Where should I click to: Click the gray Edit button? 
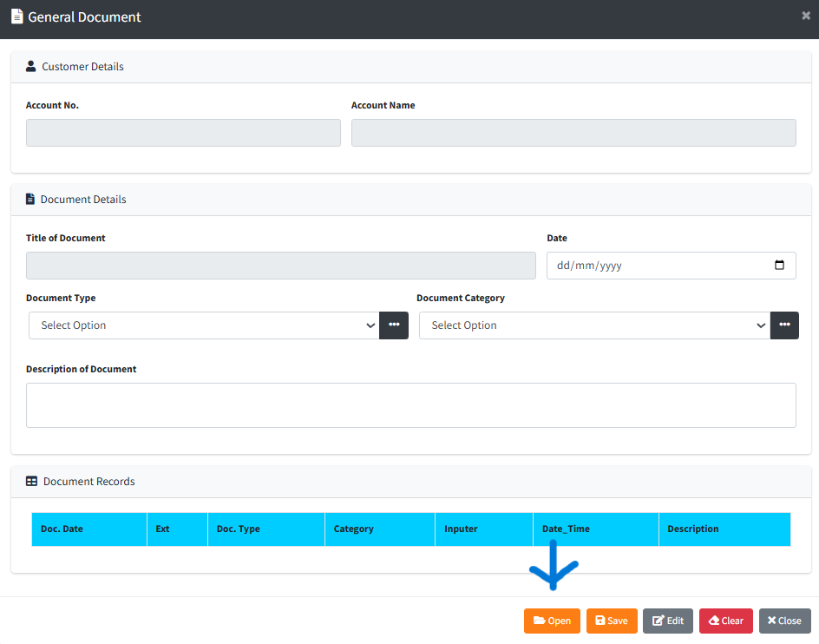point(667,621)
